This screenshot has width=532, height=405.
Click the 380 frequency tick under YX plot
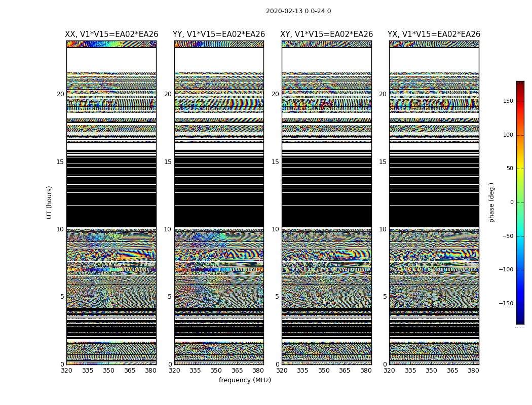(x=473, y=371)
